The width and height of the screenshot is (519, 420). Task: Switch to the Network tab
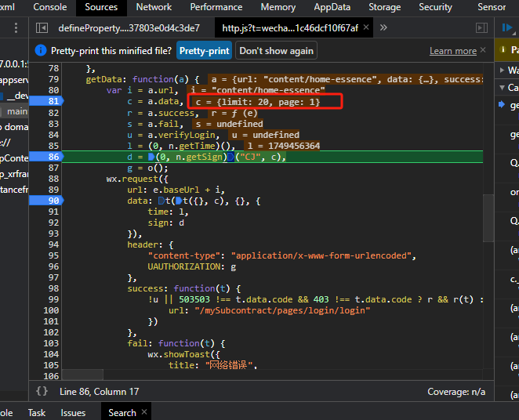(154, 7)
